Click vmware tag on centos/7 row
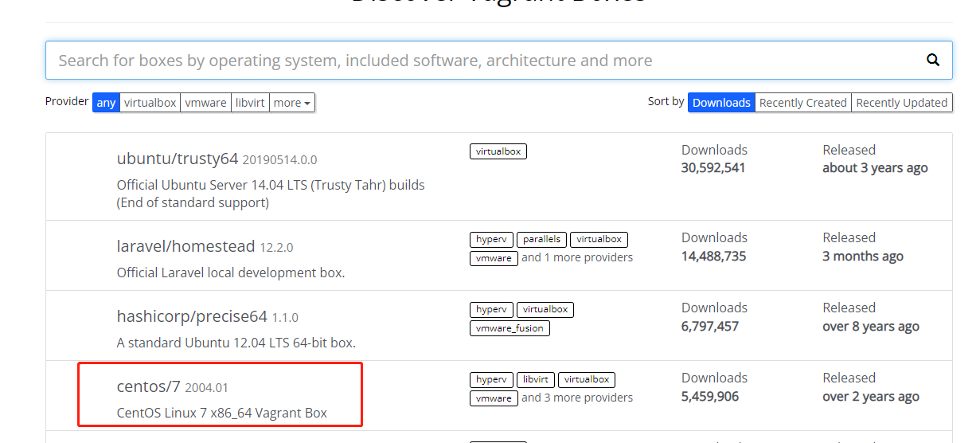The width and height of the screenshot is (980, 443). point(494,398)
